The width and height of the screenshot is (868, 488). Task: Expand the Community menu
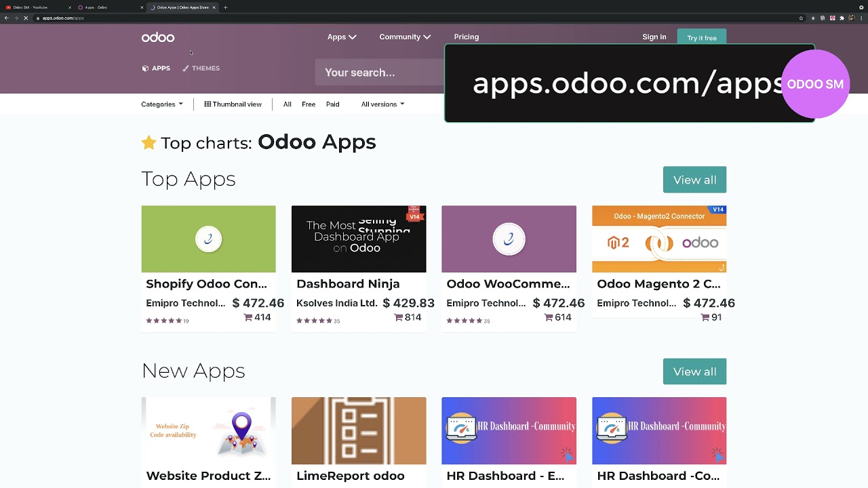coord(405,37)
